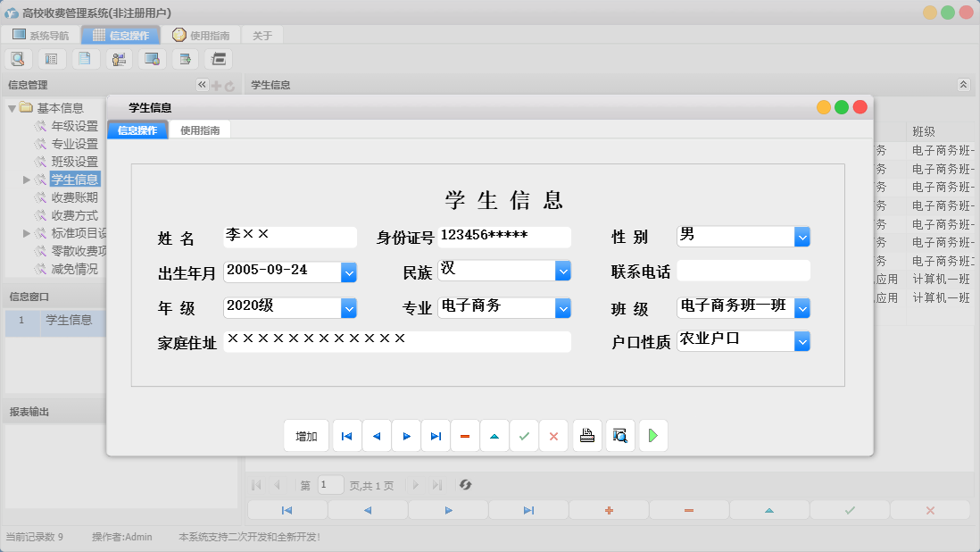Open the 年级 dropdown showing 2020级
This screenshot has width=980, height=552.
[349, 307]
